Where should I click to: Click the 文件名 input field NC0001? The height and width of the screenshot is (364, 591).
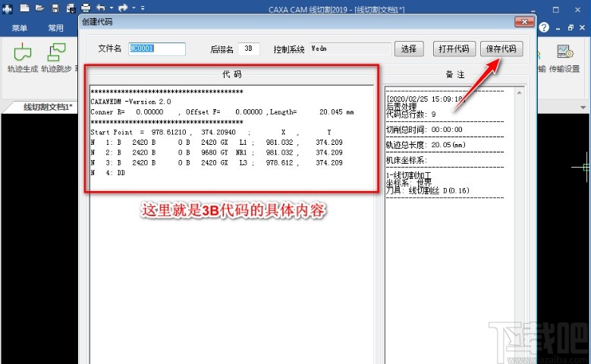(157, 49)
